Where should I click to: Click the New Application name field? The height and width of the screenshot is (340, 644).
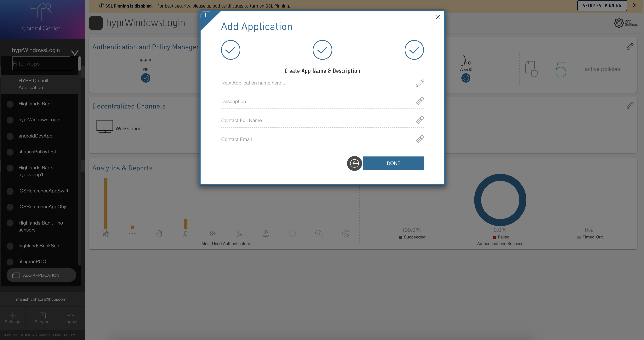click(x=315, y=83)
